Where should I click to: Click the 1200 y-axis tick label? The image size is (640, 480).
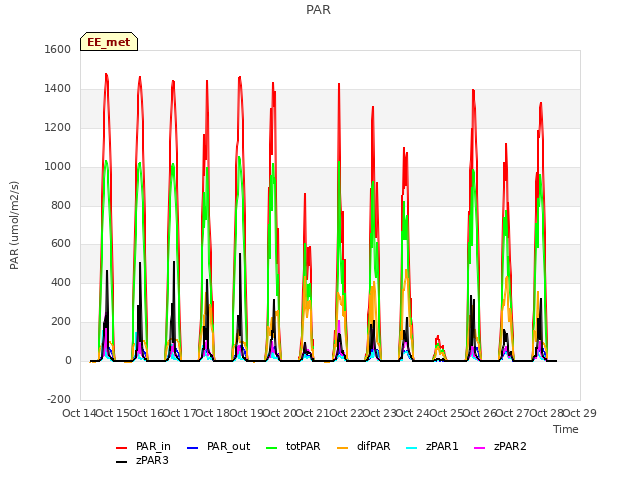[x=58, y=127]
